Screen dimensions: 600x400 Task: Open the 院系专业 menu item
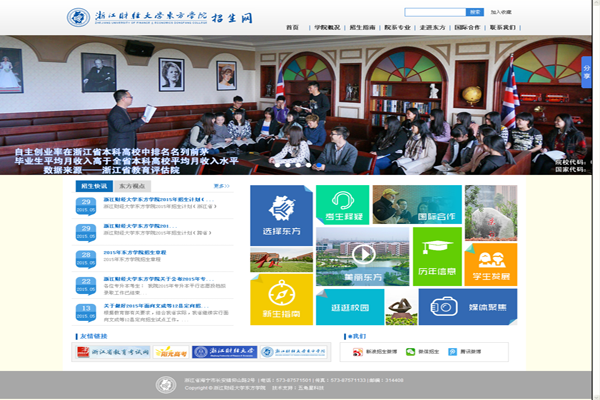(x=397, y=28)
